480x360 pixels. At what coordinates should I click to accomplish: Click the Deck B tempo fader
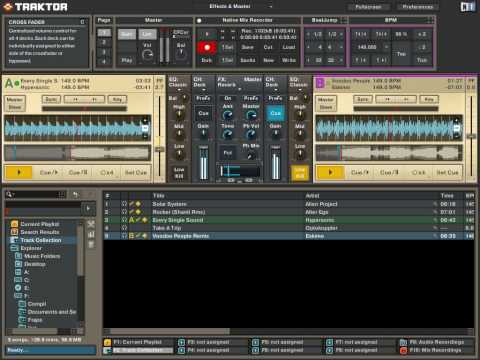point(471,136)
